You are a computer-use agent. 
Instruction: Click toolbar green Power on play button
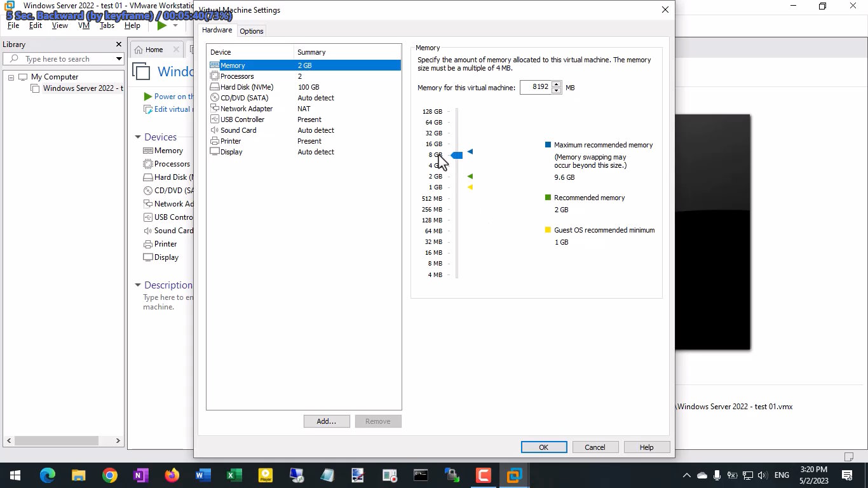(161, 25)
